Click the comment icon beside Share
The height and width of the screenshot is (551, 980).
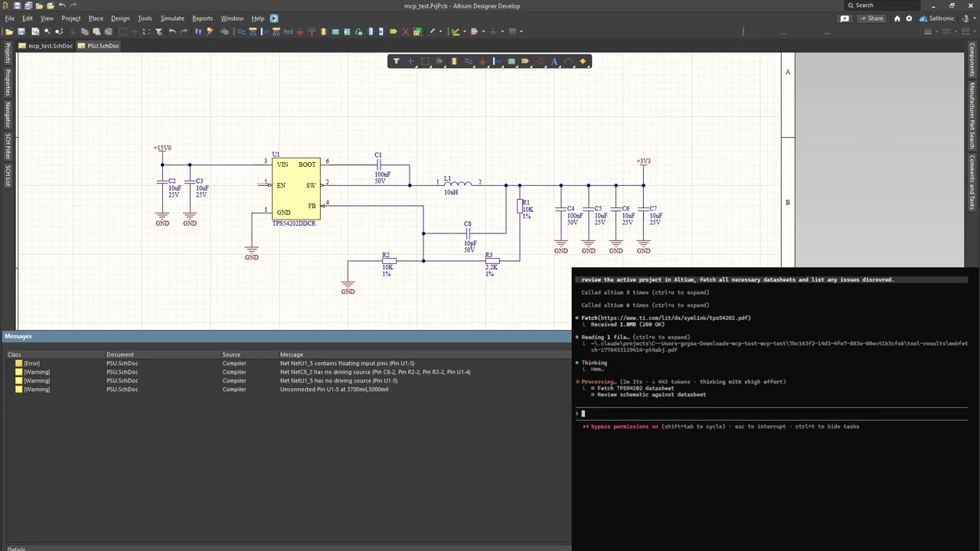click(x=844, y=18)
